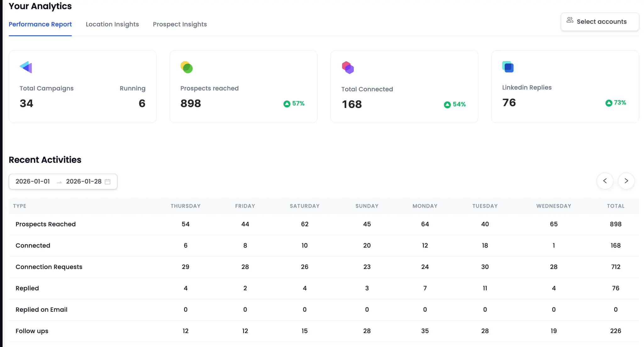Click the green 73% growth indicator
Image resolution: width=644 pixels, height=347 pixels.
[615, 103]
